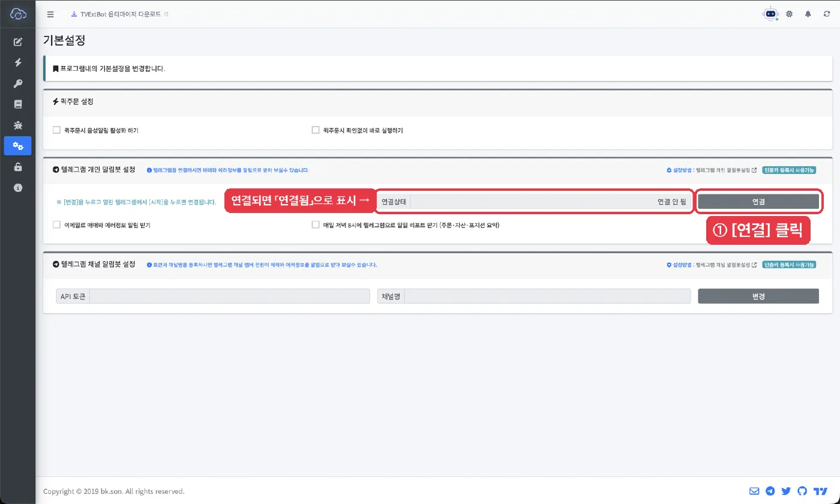Click the email envelope icon in the footer

(x=754, y=491)
